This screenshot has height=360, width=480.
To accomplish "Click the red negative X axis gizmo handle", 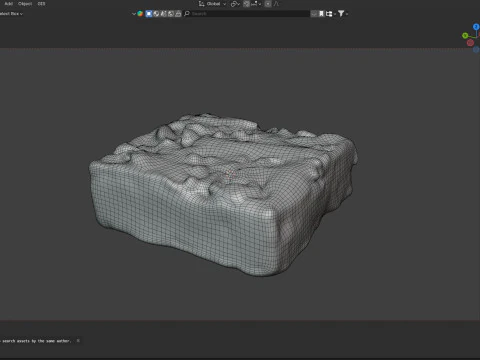I will (470, 42).
